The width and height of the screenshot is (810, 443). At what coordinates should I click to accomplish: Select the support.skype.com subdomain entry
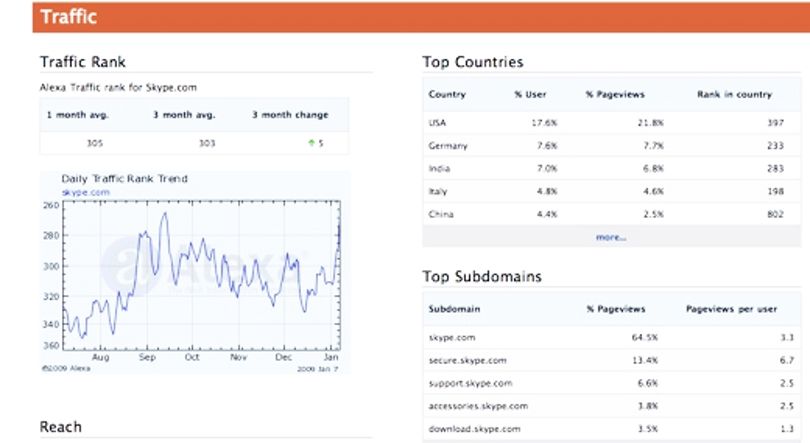470,383
